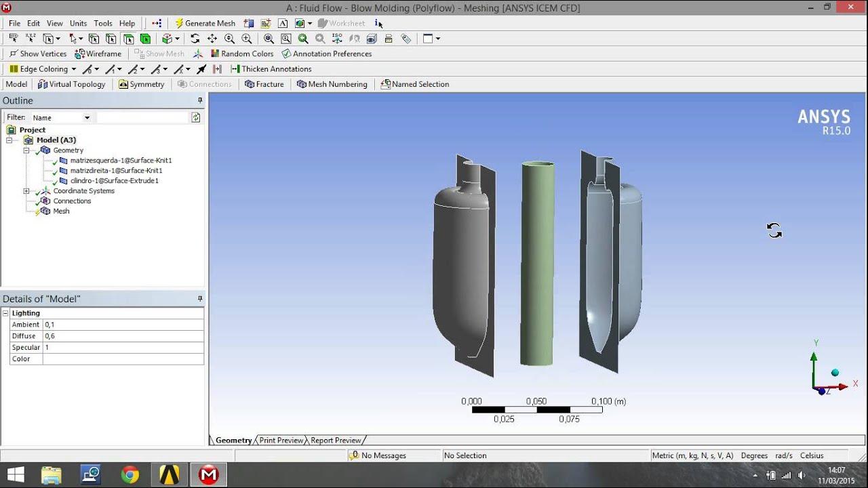
Task: Open Chrome from the taskbar
Action: click(x=130, y=474)
